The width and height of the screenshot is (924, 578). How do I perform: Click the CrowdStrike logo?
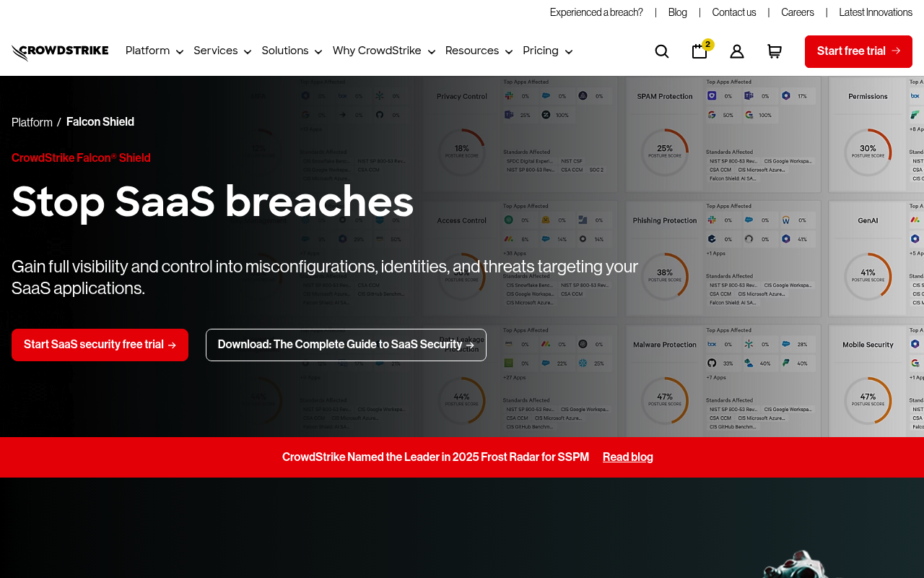[x=60, y=51]
